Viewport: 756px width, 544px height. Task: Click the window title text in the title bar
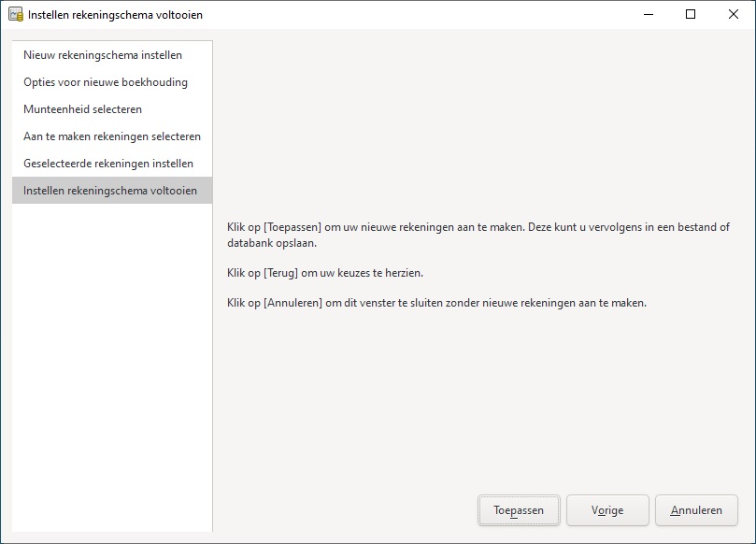click(x=115, y=15)
